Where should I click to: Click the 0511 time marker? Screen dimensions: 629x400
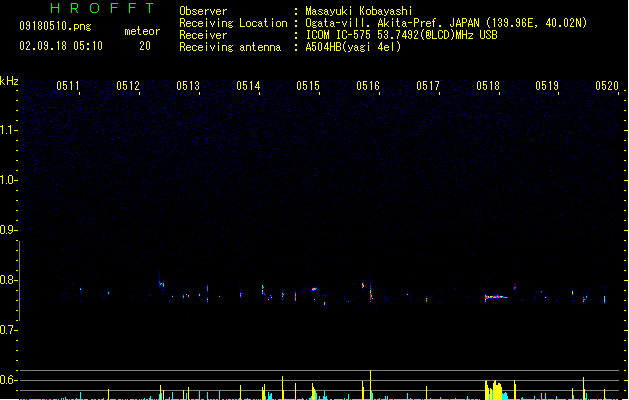(x=68, y=86)
